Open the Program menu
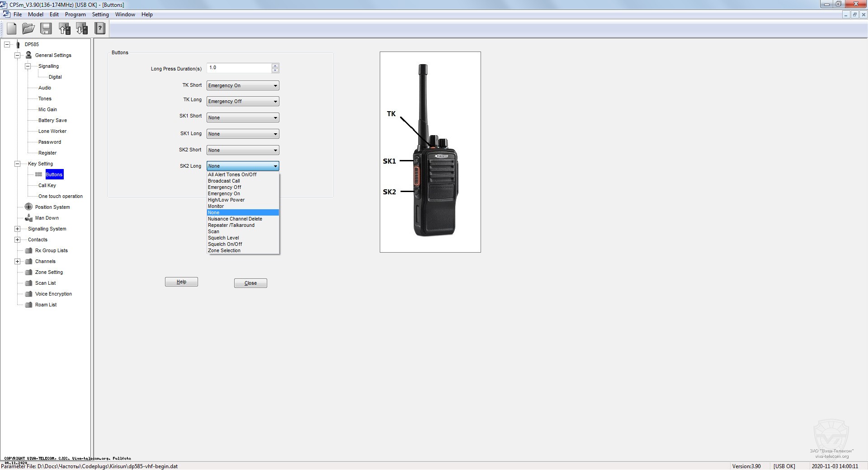 click(75, 14)
